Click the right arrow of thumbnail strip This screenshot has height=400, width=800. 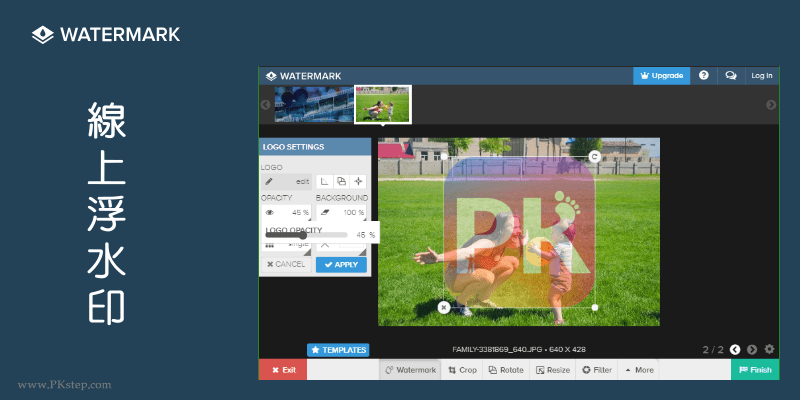click(x=771, y=105)
